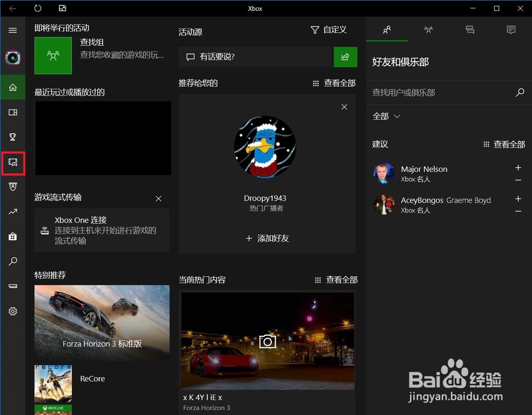Click the refresh icon in title bar
Screen dimensions: 532x415
pos(38,8)
